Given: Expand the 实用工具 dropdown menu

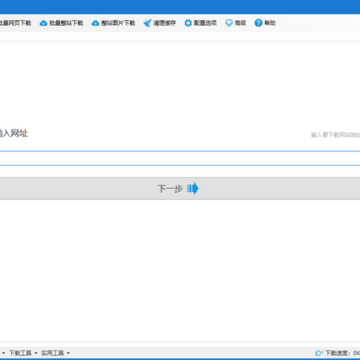Looking at the screenshot, I should pyautogui.click(x=55, y=353).
